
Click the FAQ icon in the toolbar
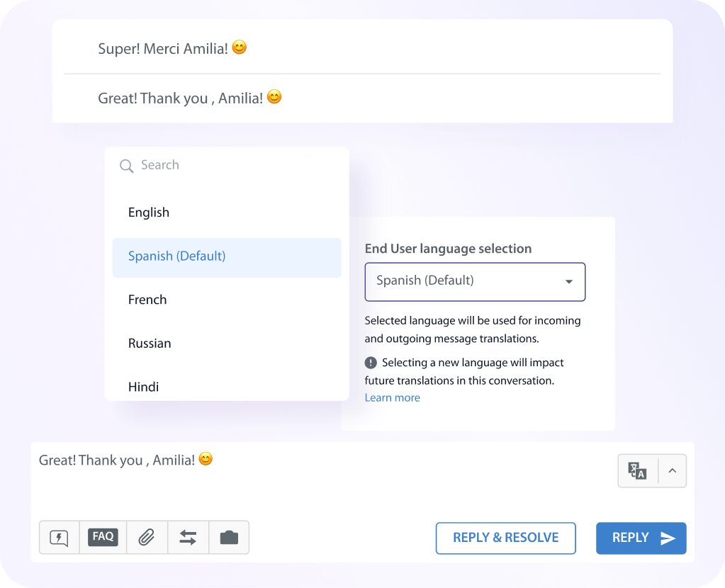(x=103, y=537)
